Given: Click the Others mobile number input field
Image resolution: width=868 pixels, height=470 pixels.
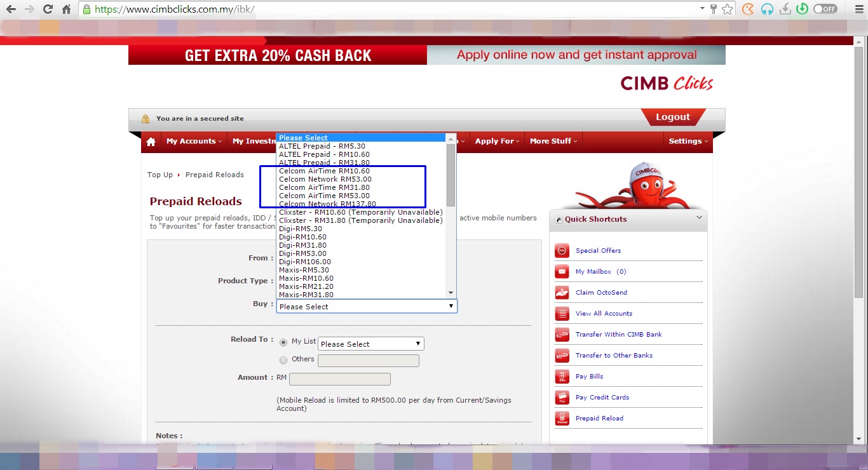Looking at the screenshot, I should (x=369, y=361).
